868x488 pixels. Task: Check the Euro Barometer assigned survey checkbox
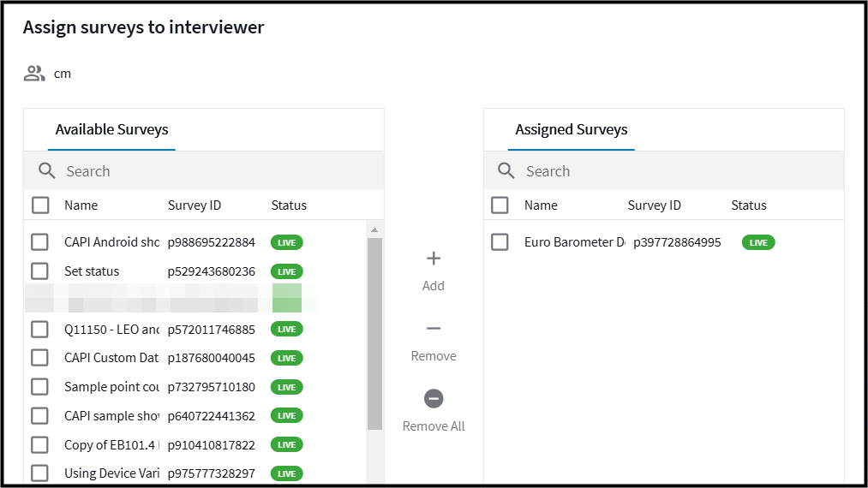[x=500, y=242]
